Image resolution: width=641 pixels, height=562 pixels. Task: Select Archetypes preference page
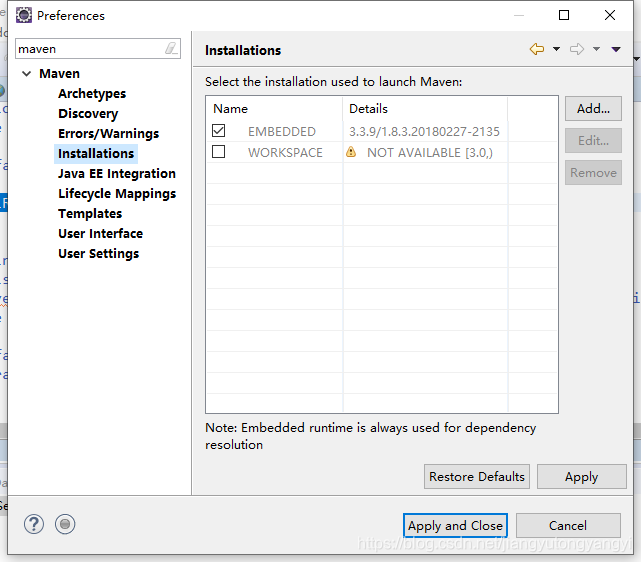click(x=92, y=94)
